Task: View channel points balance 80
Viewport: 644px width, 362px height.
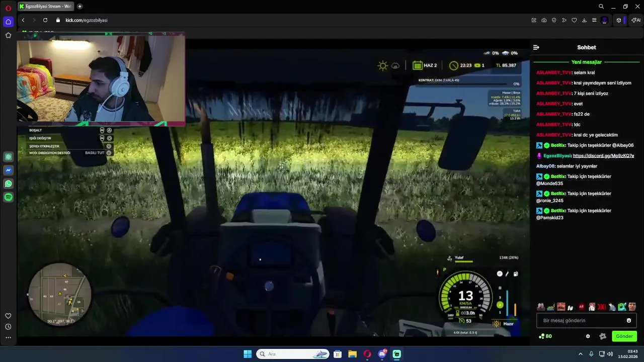Action: (545, 336)
